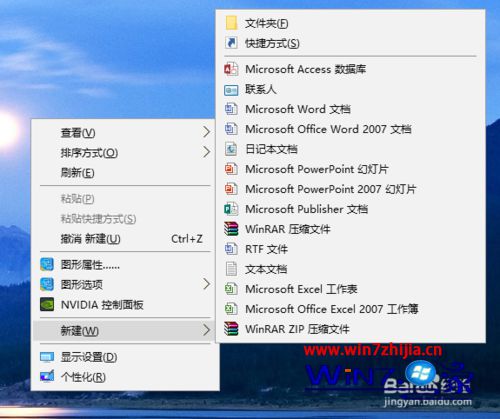Expand the 查看(V) submenu arrow
Screen dimensions: 500x419
coord(207,132)
